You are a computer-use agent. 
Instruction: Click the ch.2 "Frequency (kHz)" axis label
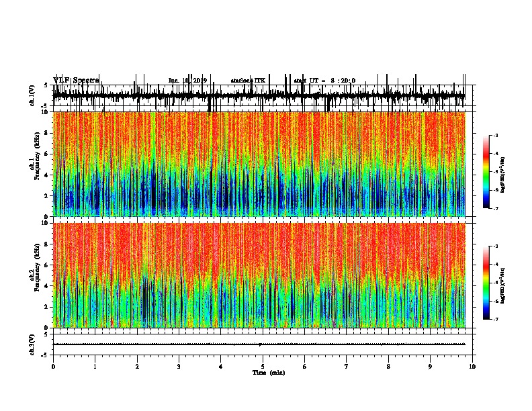pyautogui.click(x=37, y=267)
